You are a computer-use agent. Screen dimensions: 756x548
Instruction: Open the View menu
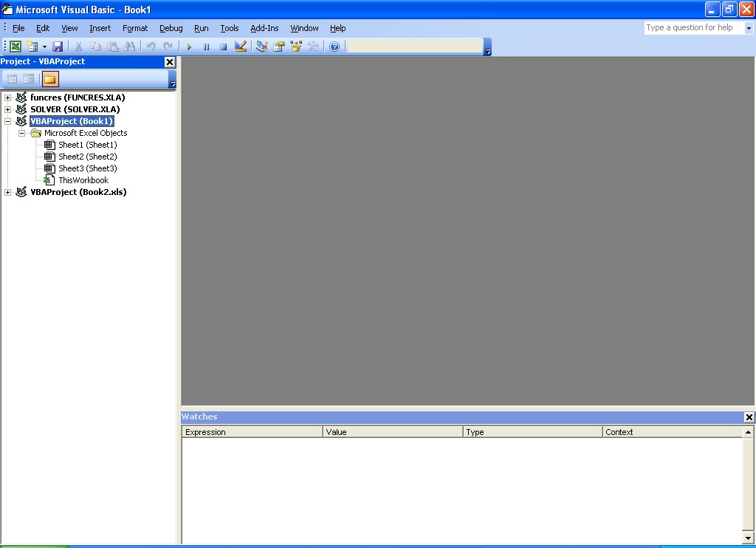69,28
